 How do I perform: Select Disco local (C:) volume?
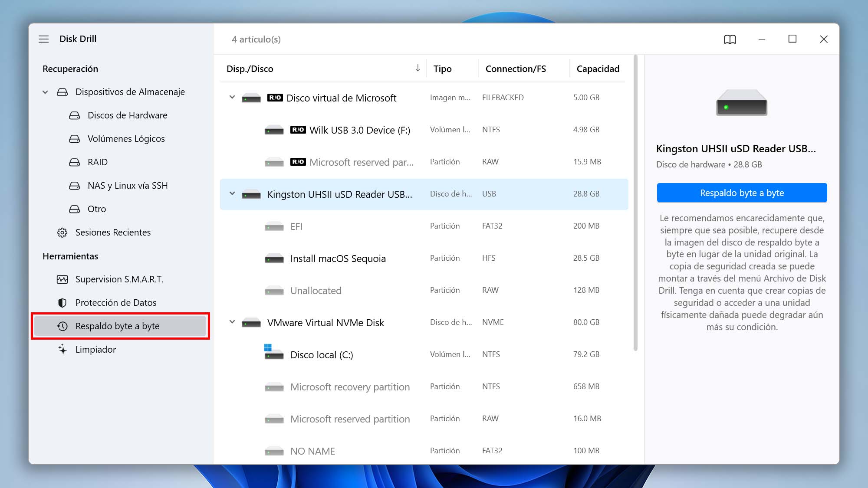click(424, 355)
